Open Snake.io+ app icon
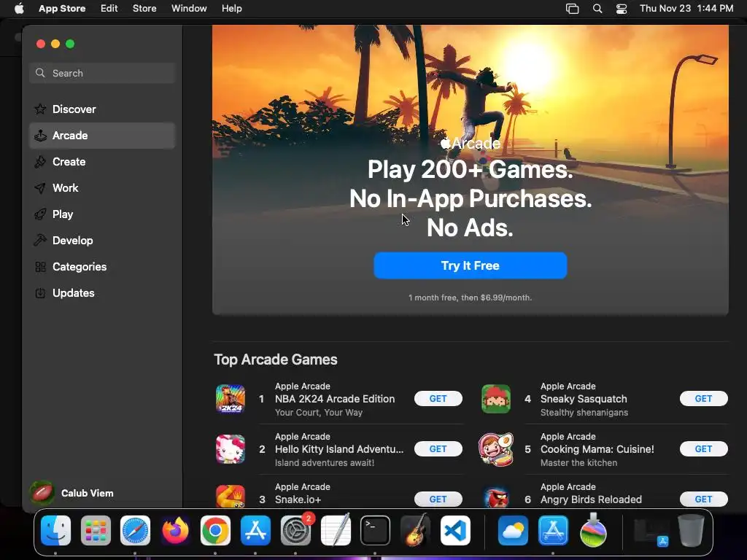This screenshot has height=560, width=747. click(x=231, y=496)
